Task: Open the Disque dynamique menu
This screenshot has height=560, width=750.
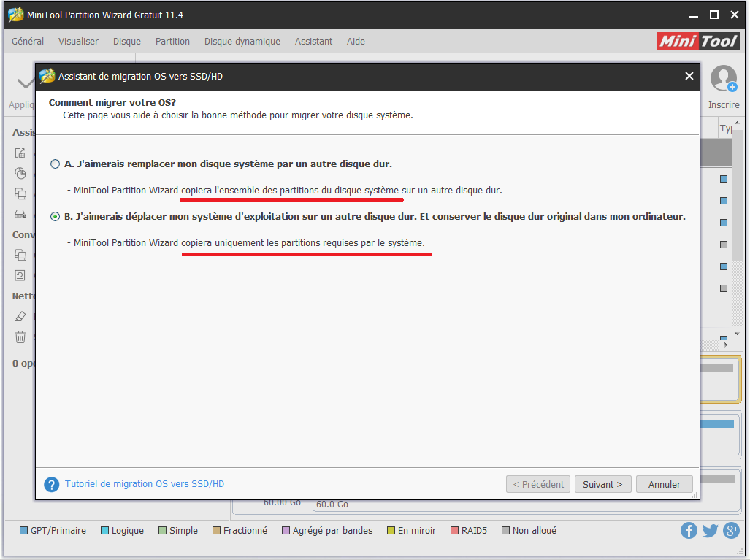Action: (242, 42)
